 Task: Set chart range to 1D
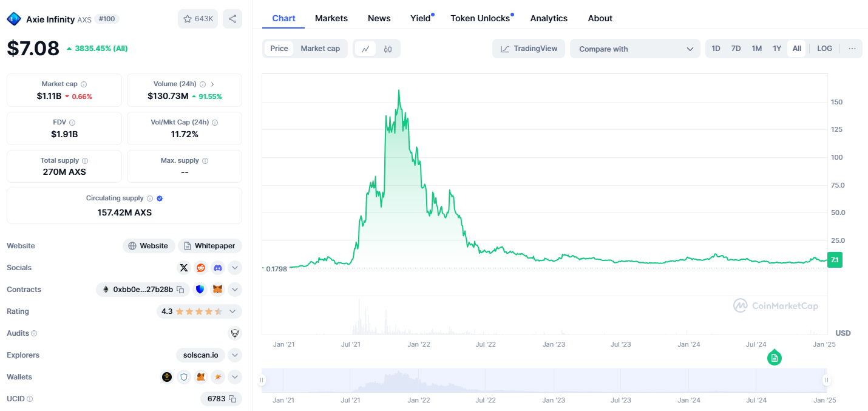click(716, 49)
